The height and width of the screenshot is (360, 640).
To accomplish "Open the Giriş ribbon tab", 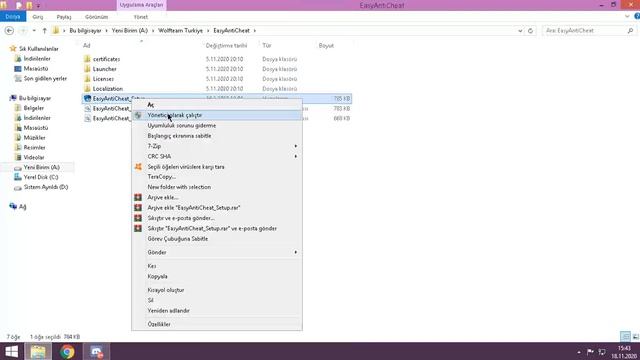I will click(38, 17).
